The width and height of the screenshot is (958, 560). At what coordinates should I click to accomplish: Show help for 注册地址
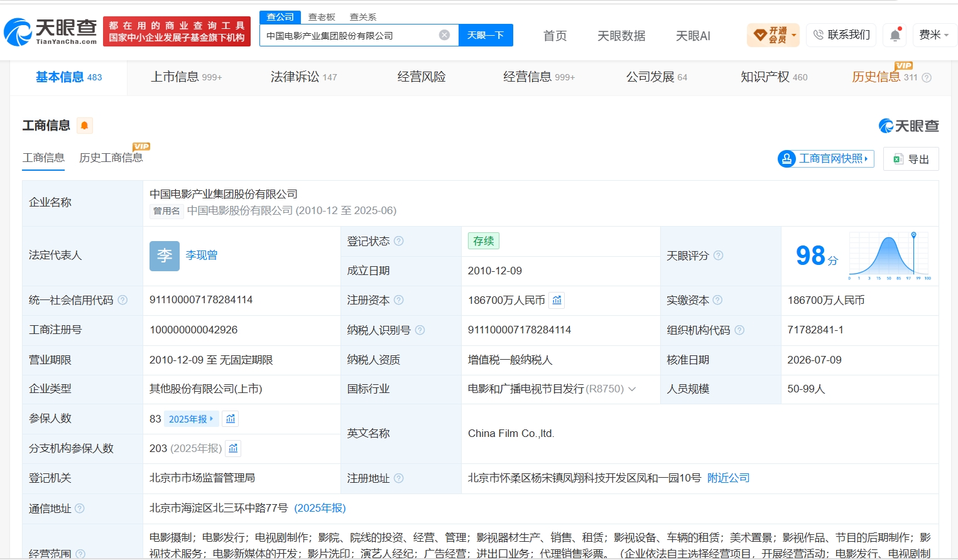tap(398, 478)
